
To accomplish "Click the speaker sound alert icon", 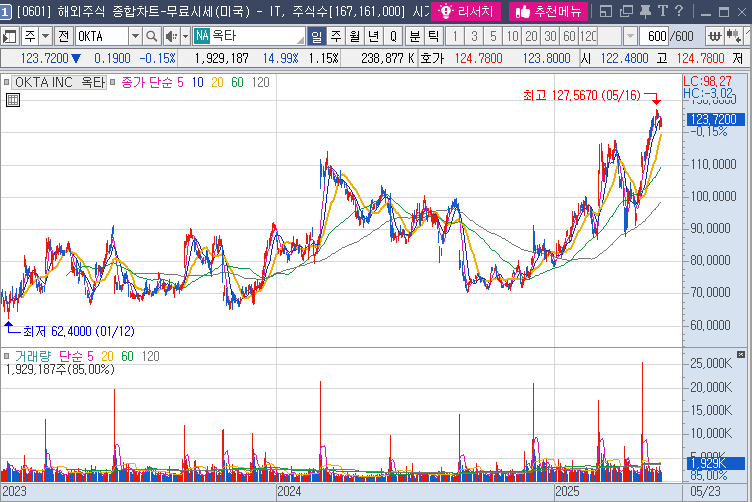I will (171, 36).
